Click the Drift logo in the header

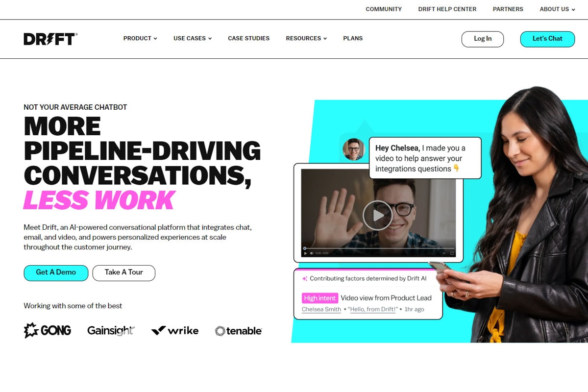click(x=50, y=39)
